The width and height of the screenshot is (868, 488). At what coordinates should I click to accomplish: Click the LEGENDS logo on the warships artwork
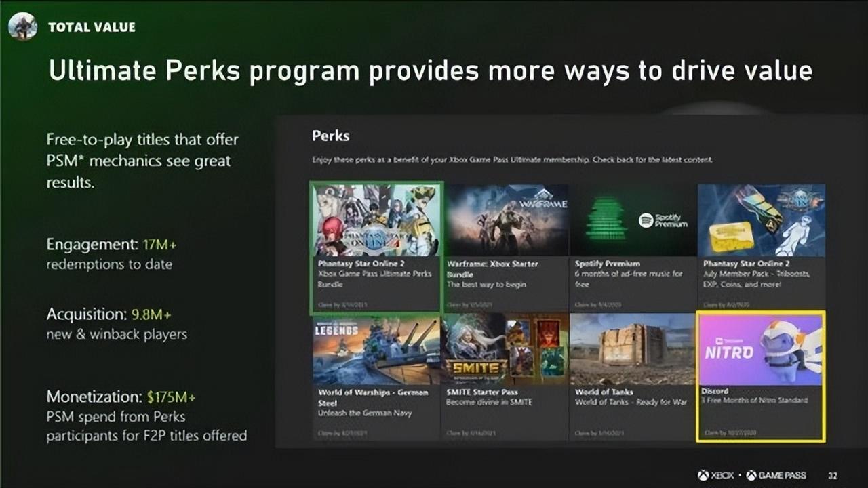336,329
